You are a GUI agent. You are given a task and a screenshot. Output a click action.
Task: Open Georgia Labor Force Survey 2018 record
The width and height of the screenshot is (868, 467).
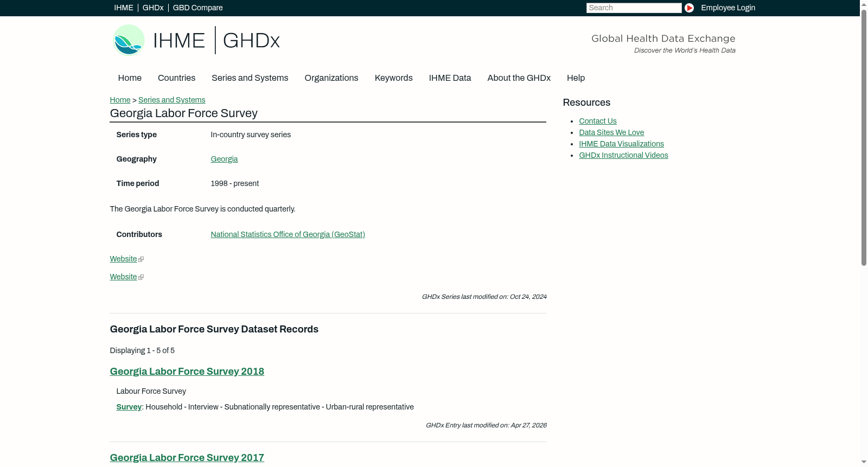click(x=187, y=372)
